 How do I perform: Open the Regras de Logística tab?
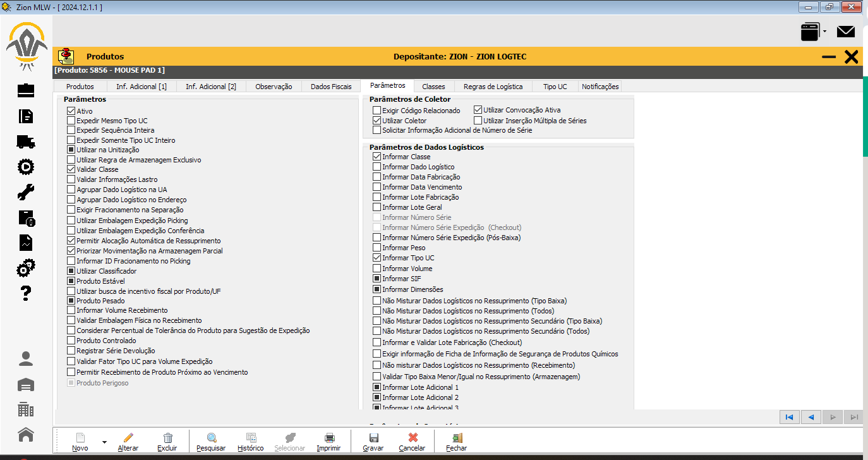pyautogui.click(x=493, y=87)
